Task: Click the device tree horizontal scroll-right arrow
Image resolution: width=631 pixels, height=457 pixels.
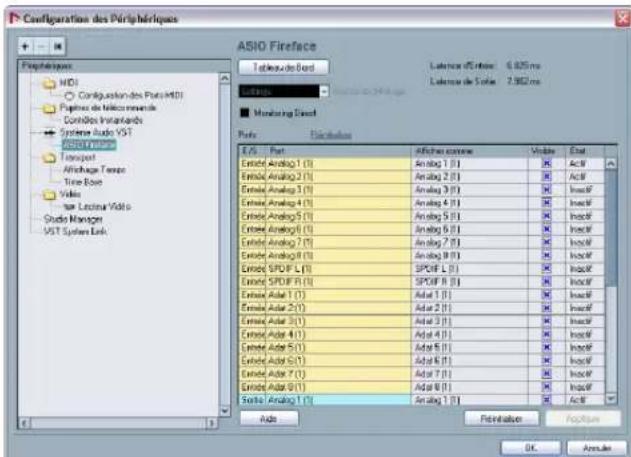Action: pyautogui.click(x=211, y=423)
